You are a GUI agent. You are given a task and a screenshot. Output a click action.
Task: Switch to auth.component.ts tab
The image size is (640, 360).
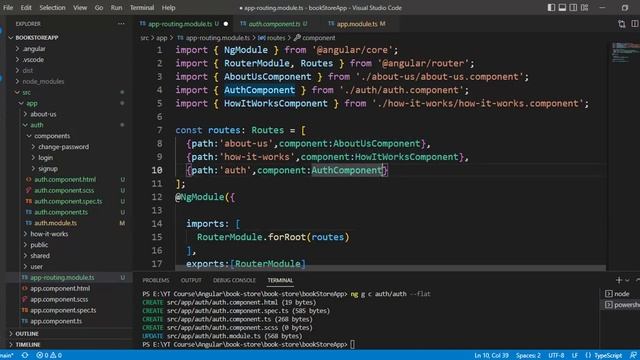274,24
